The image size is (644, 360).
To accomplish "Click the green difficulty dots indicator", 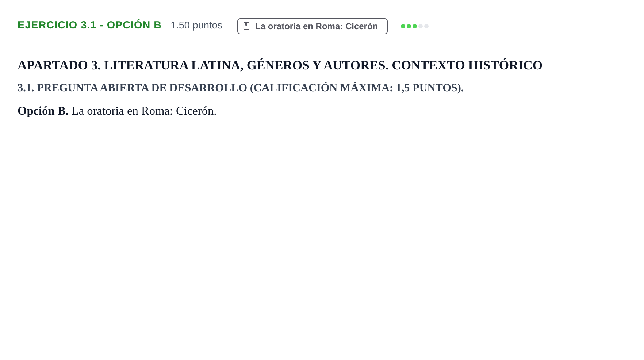I will [x=414, y=26].
